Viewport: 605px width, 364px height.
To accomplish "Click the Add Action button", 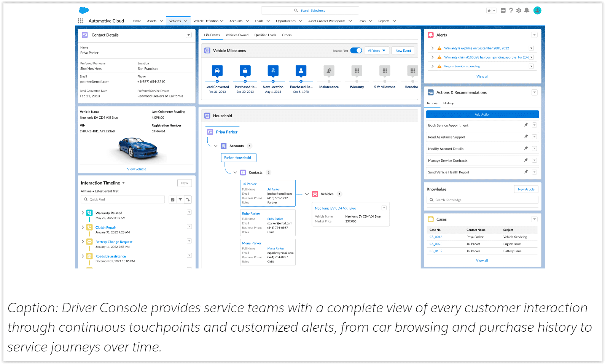I will (x=482, y=114).
